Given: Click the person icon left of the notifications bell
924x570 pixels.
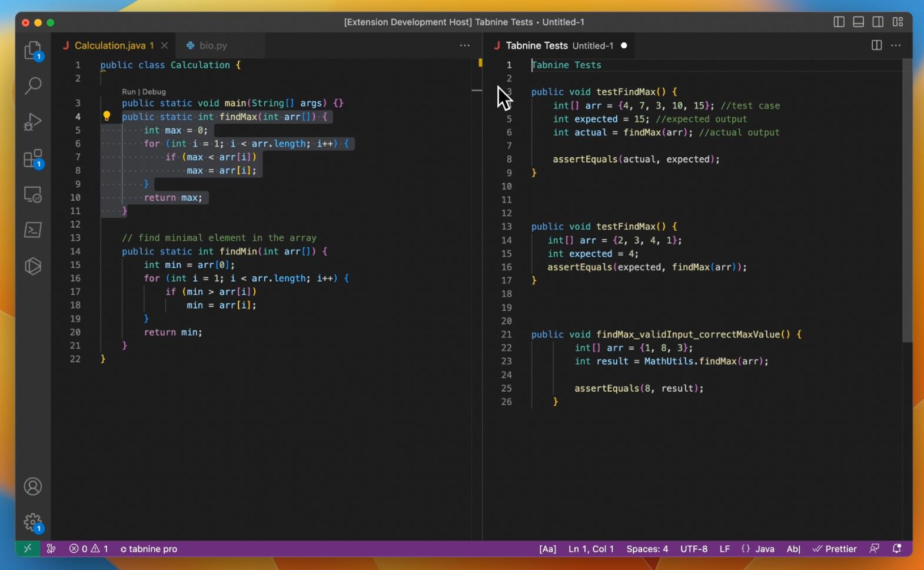Looking at the screenshot, I should click(x=875, y=549).
